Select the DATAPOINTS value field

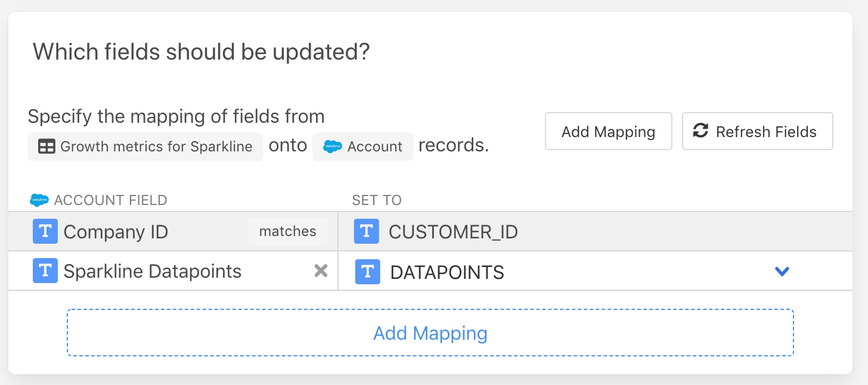click(595, 271)
